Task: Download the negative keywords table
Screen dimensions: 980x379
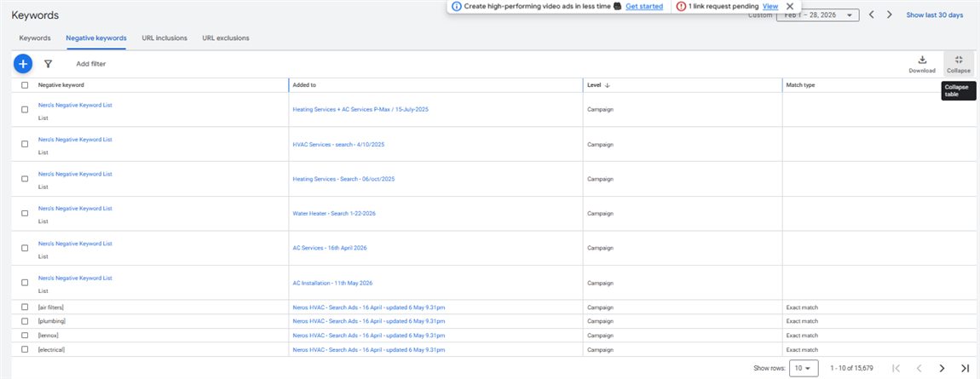Action: tap(922, 65)
